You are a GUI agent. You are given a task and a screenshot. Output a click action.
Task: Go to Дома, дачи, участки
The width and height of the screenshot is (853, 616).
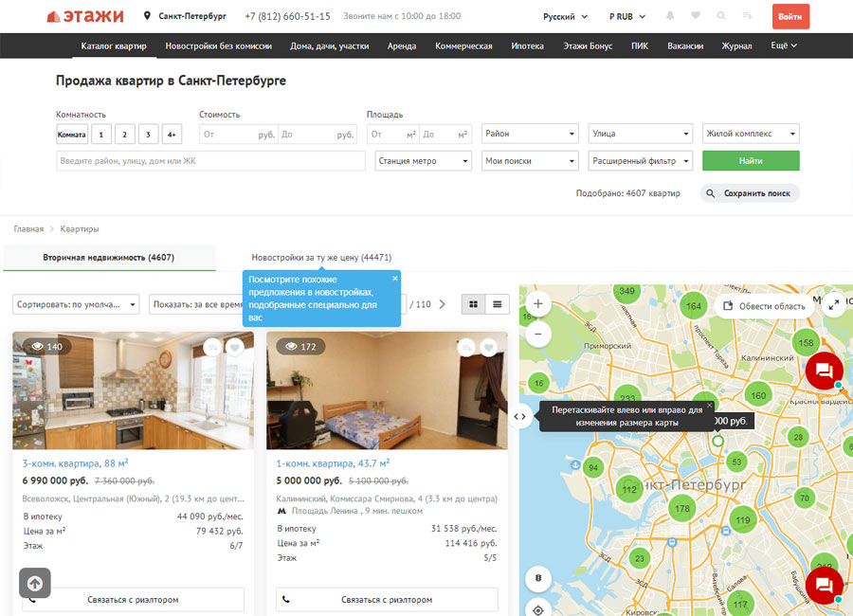(x=330, y=45)
